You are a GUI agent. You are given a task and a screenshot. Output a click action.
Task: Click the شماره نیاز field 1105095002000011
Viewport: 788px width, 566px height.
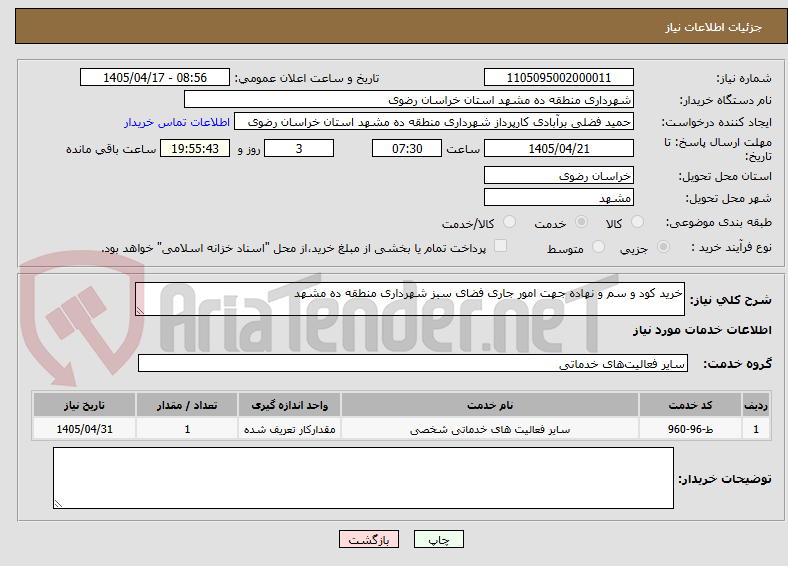[558, 77]
